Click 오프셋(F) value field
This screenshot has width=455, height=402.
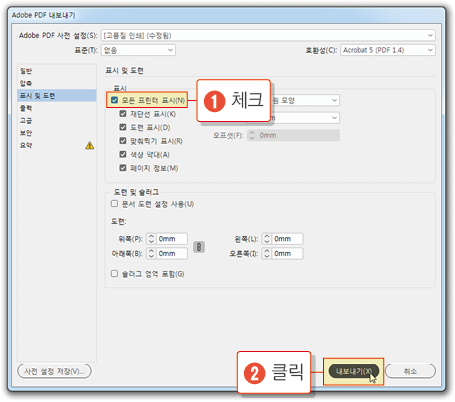pos(298,135)
